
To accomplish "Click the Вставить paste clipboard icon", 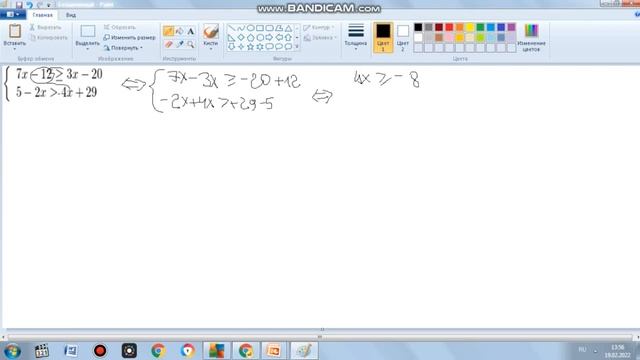I will (x=15, y=31).
